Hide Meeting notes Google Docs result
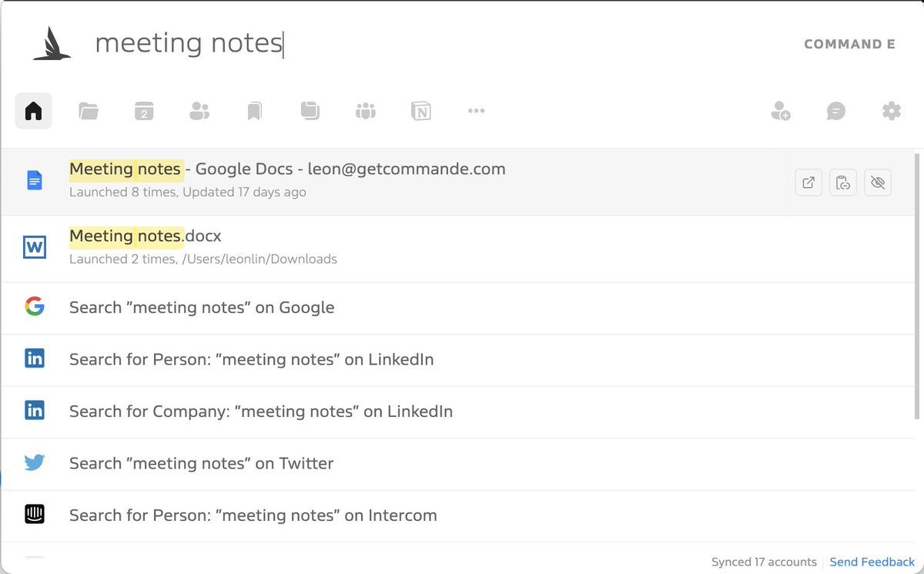This screenshot has height=574, width=924. click(878, 183)
